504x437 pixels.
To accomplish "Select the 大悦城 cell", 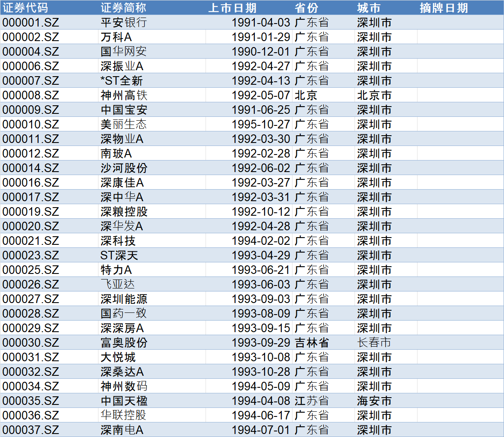I will click(x=152, y=357).
